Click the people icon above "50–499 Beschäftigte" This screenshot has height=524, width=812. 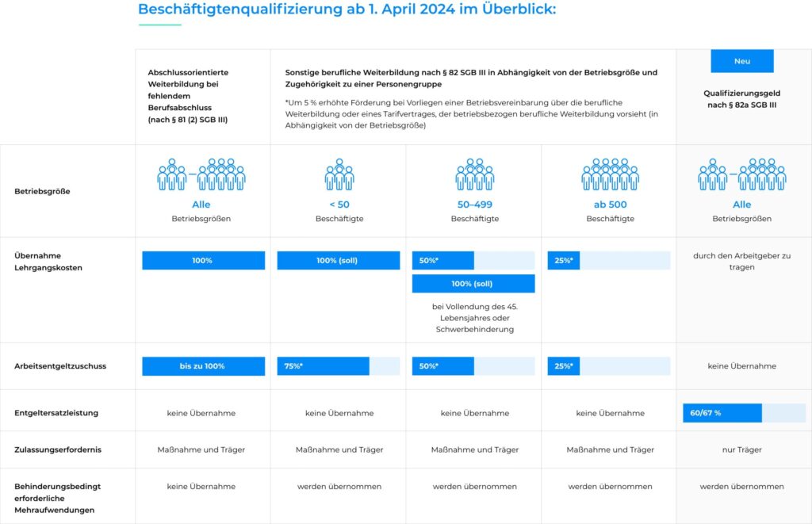[x=474, y=175]
